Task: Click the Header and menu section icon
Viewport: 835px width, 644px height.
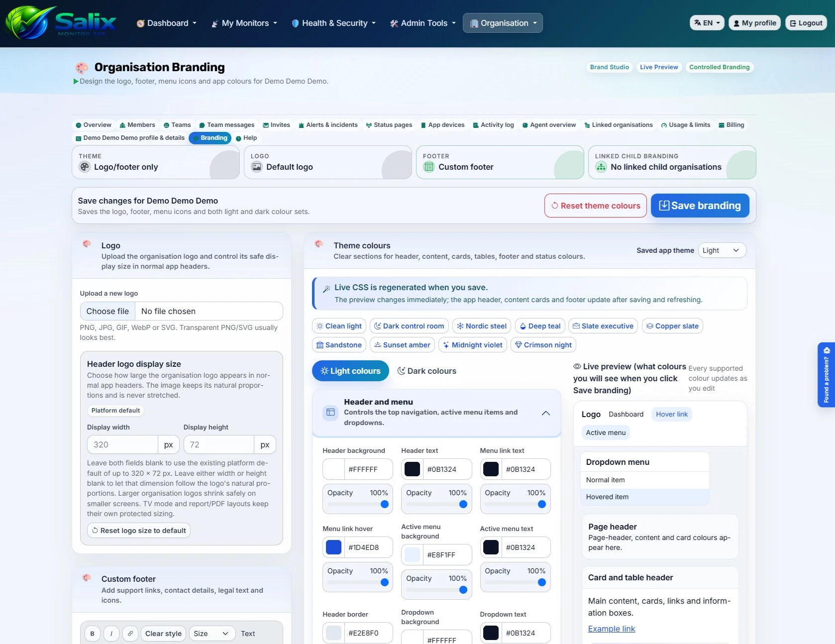Action: pos(330,412)
